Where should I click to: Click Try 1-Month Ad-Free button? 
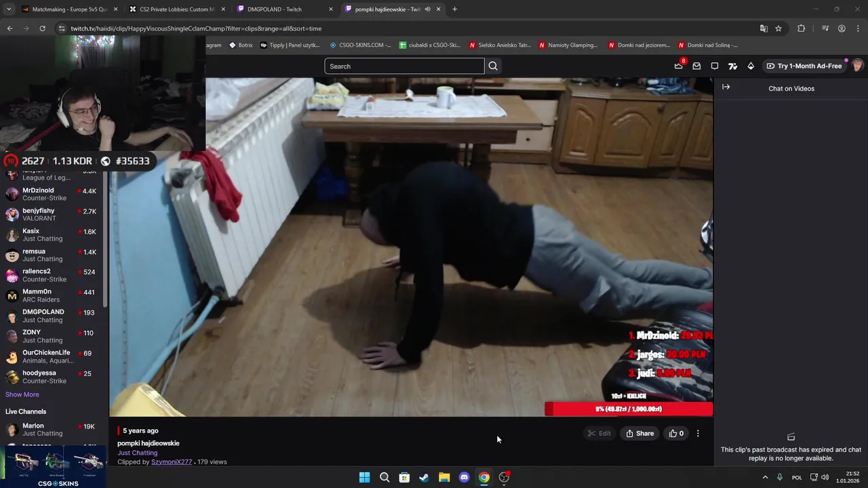coord(804,66)
